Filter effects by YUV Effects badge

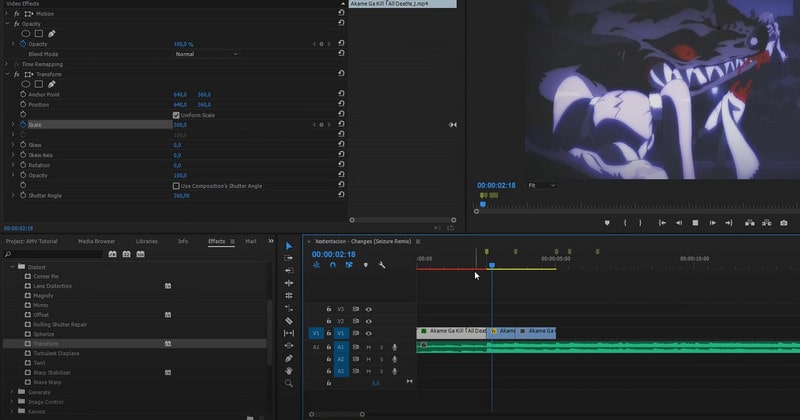(140, 254)
